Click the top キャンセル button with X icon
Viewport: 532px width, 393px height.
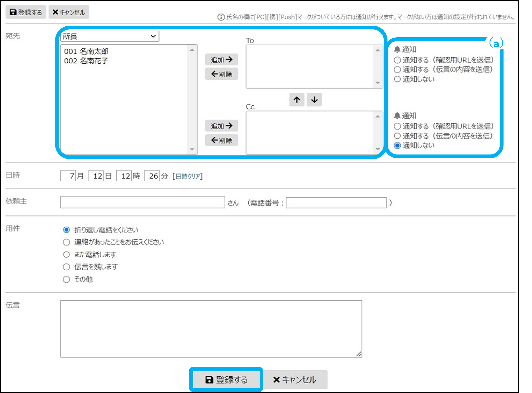(69, 12)
